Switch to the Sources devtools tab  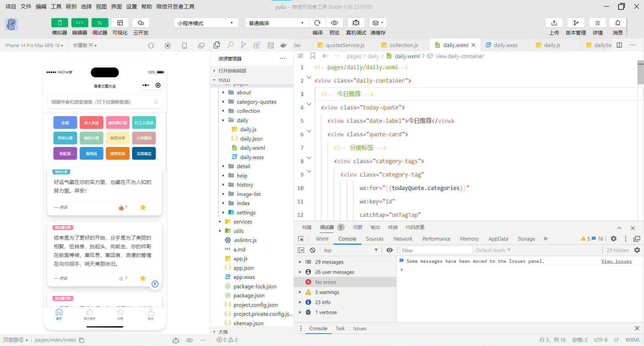pyautogui.click(x=375, y=239)
